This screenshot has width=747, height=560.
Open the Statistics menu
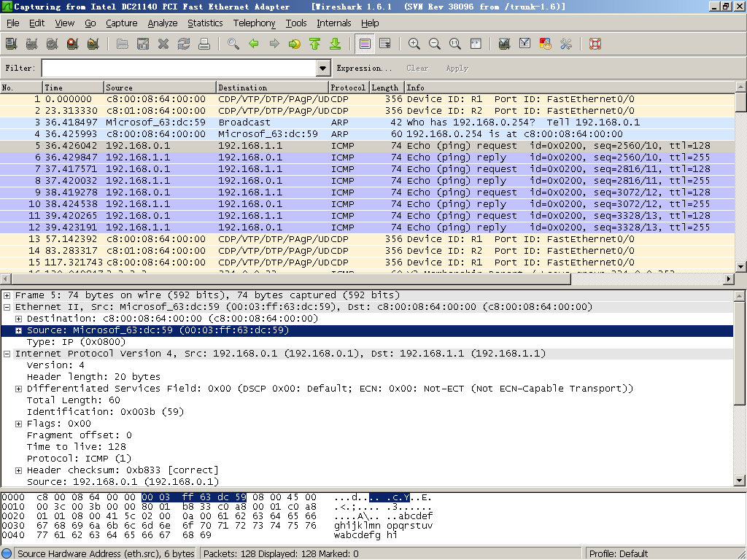205,23
